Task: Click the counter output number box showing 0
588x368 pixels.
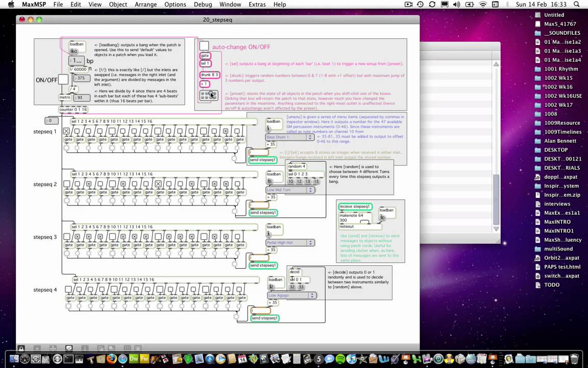Action: pyautogui.click(x=51, y=121)
